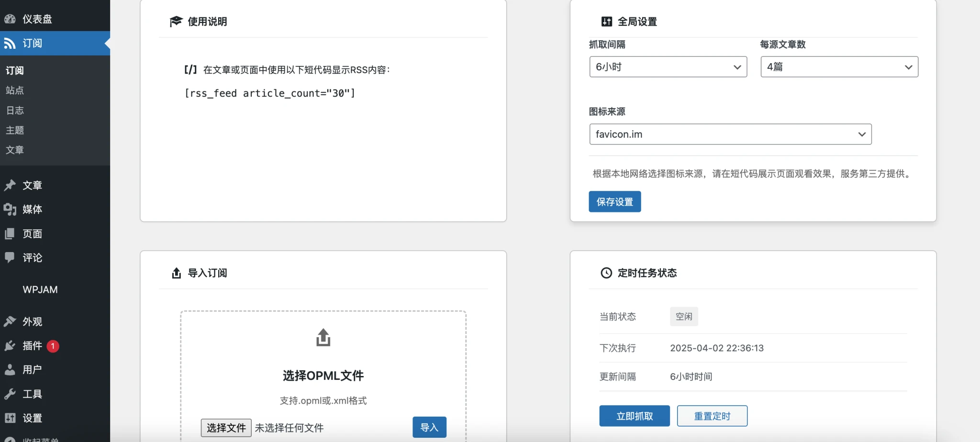Click the upload icon above 选择OPML文件

click(x=323, y=338)
